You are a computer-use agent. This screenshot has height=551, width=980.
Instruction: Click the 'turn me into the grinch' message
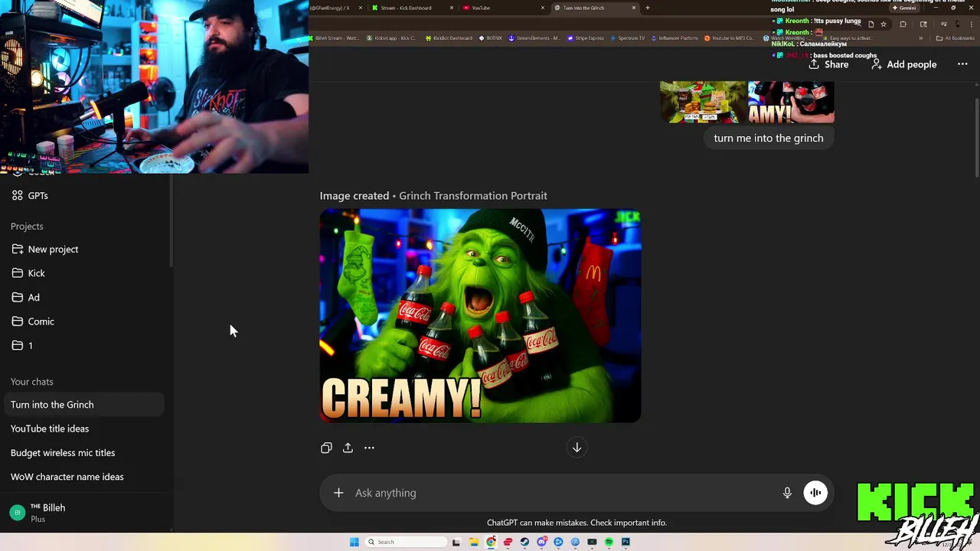coord(769,139)
